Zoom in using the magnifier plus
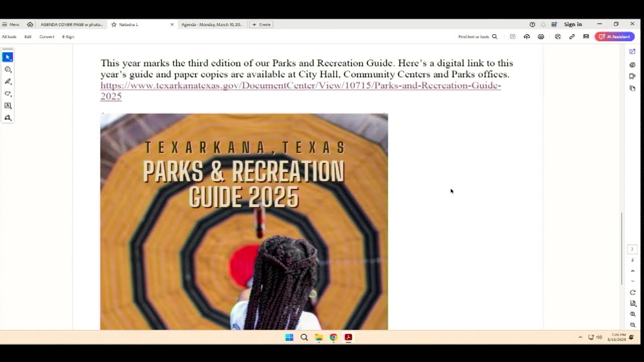Viewport: 644px width, 362px height. coord(632,314)
